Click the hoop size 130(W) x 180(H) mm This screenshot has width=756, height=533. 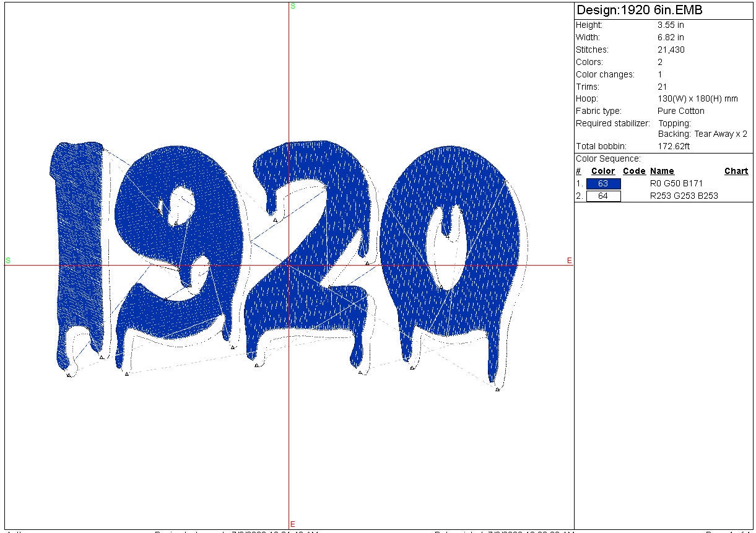pos(697,99)
